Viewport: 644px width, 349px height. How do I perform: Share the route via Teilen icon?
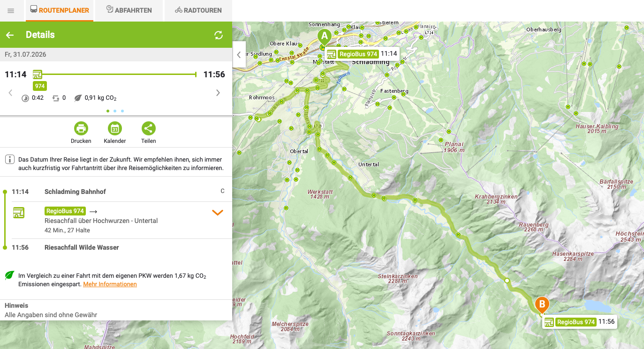[x=149, y=128]
